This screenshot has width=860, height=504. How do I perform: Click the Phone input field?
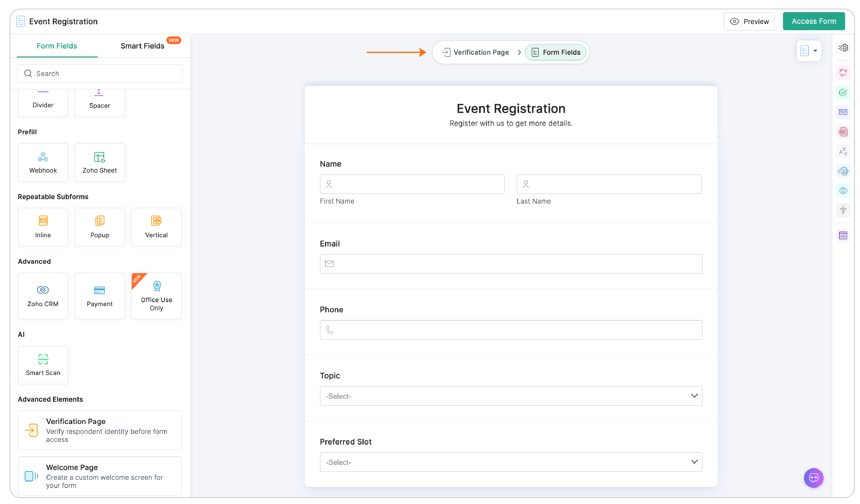click(511, 330)
